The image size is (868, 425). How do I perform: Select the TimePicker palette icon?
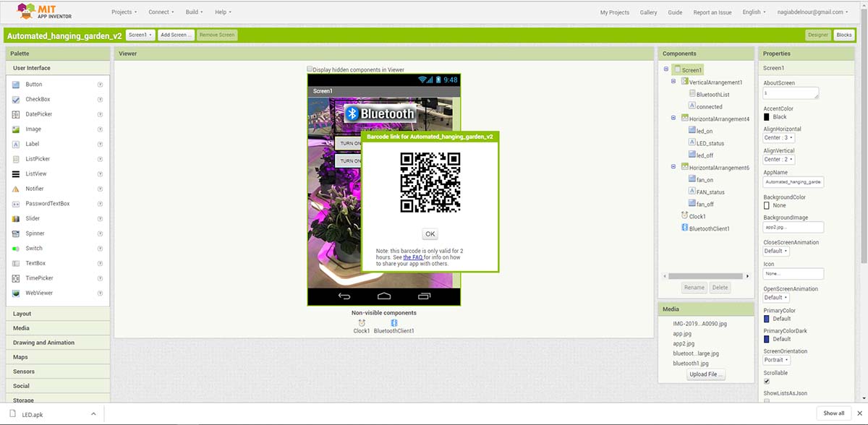coord(17,278)
